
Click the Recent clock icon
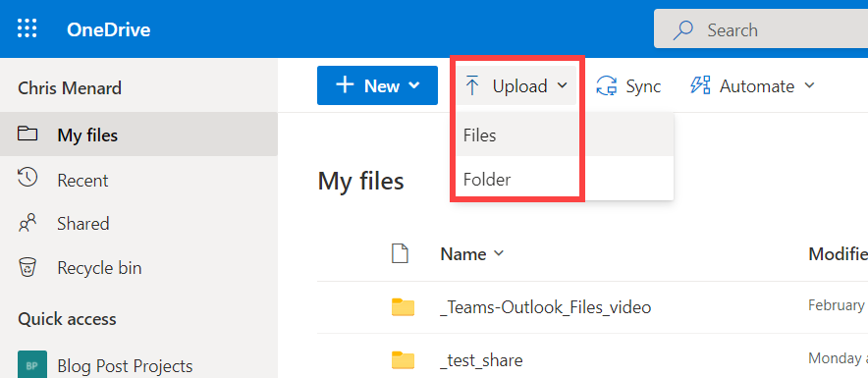pyautogui.click(x=27, y=177)
